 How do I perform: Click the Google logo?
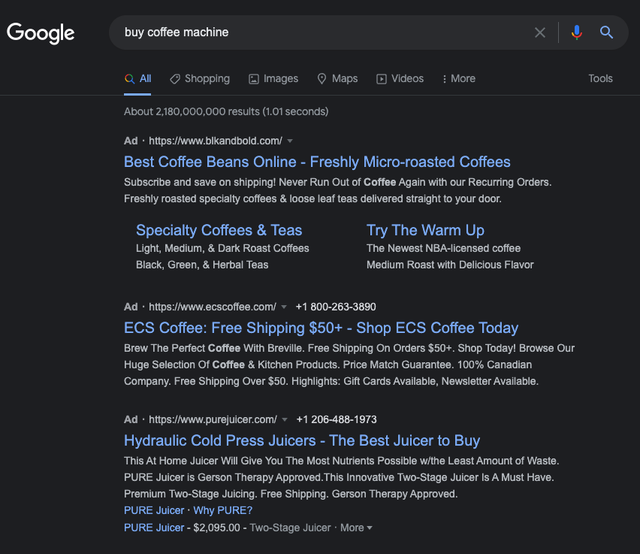pos(40,33)
